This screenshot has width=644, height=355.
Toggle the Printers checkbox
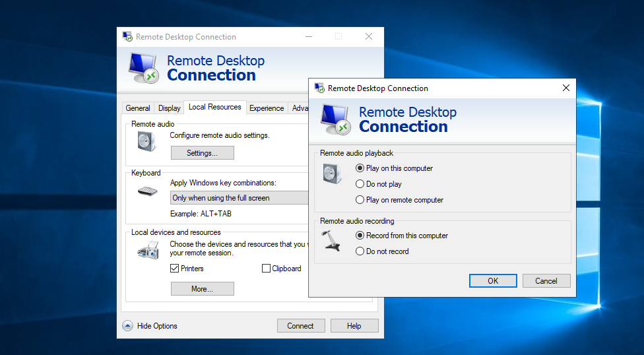coord(187,269)
